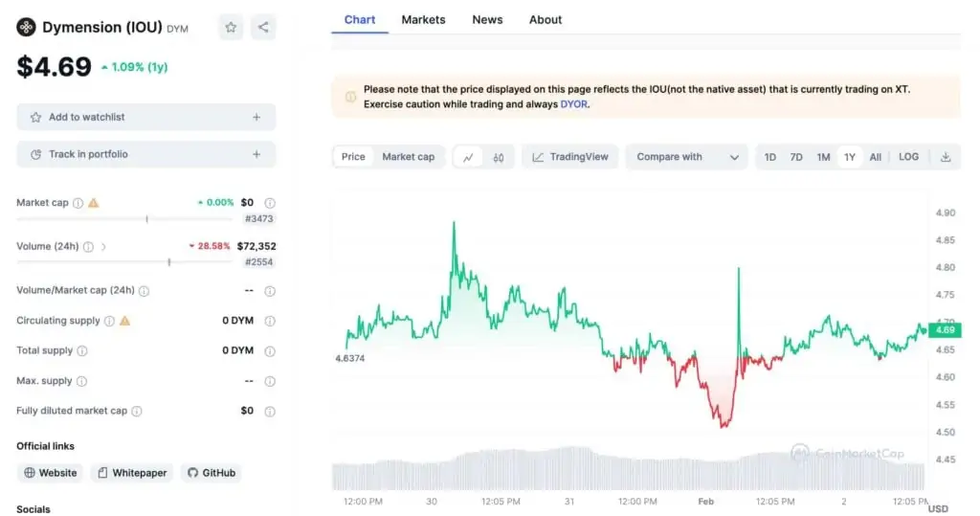The width and height of the screenshot is (980, 516).
Task: Click info icon at end of Max. supply row
Action: point(269,381)
